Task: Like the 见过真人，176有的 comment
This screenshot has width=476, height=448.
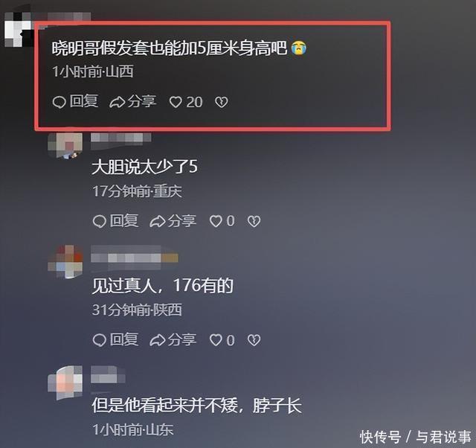Action: (216, 340)
